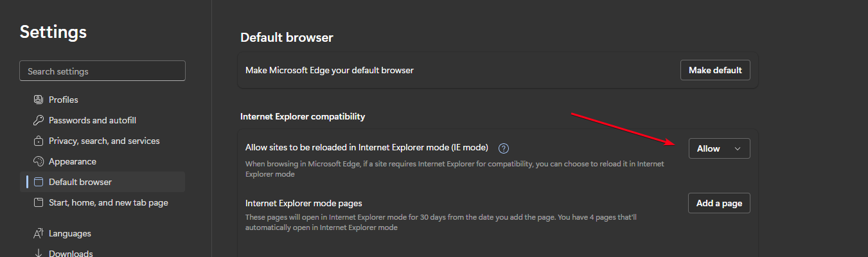Click the help question mark beside IE mode
Viewport: 868px width, 257px height.
click(504, 148)
